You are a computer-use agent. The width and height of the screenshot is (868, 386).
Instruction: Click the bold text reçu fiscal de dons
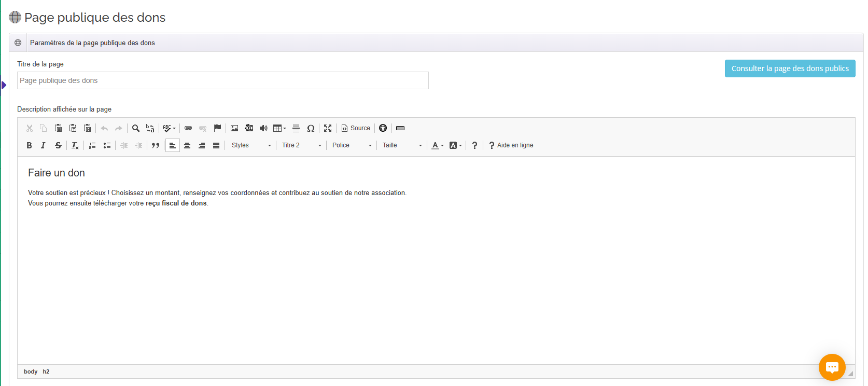coord(176,203)
